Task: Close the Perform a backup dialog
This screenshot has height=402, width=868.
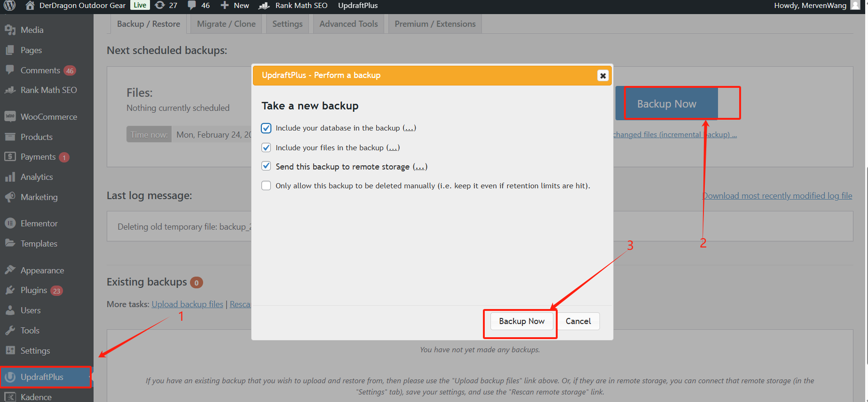Action: click(602, 76)
